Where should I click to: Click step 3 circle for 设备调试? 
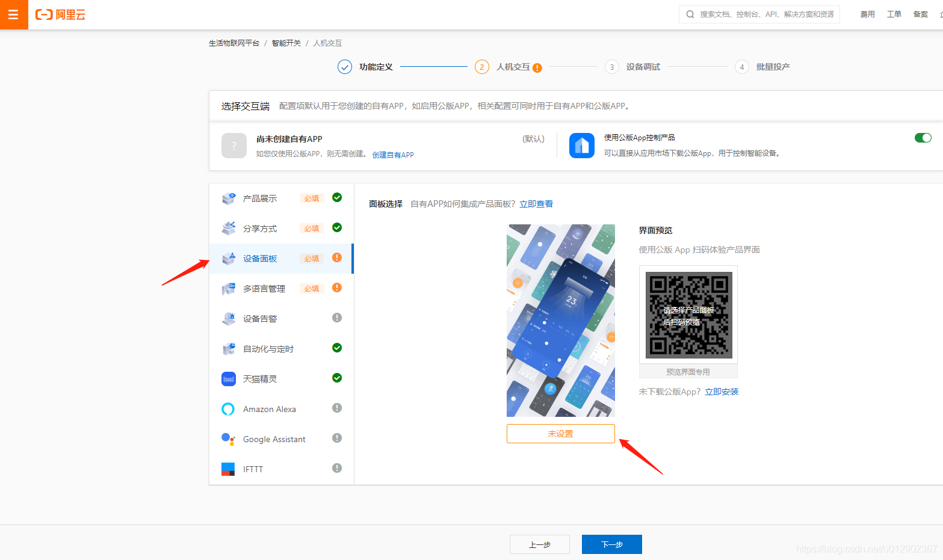612,67
